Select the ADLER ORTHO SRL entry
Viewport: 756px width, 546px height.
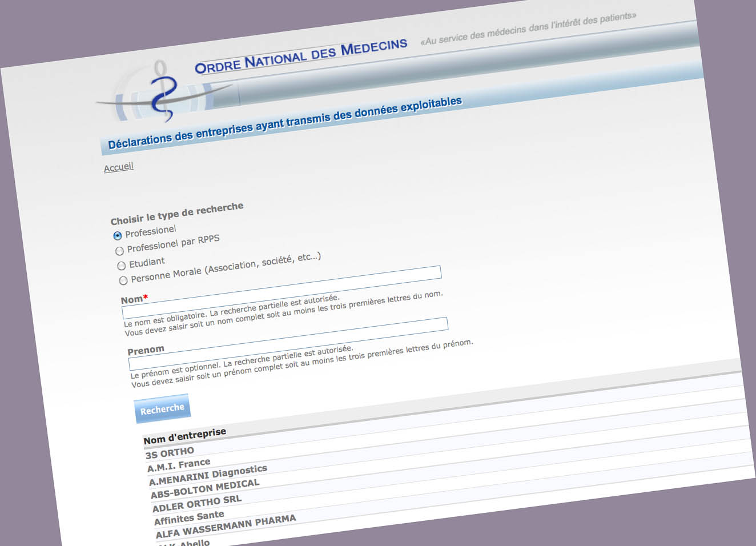(197, 503)
